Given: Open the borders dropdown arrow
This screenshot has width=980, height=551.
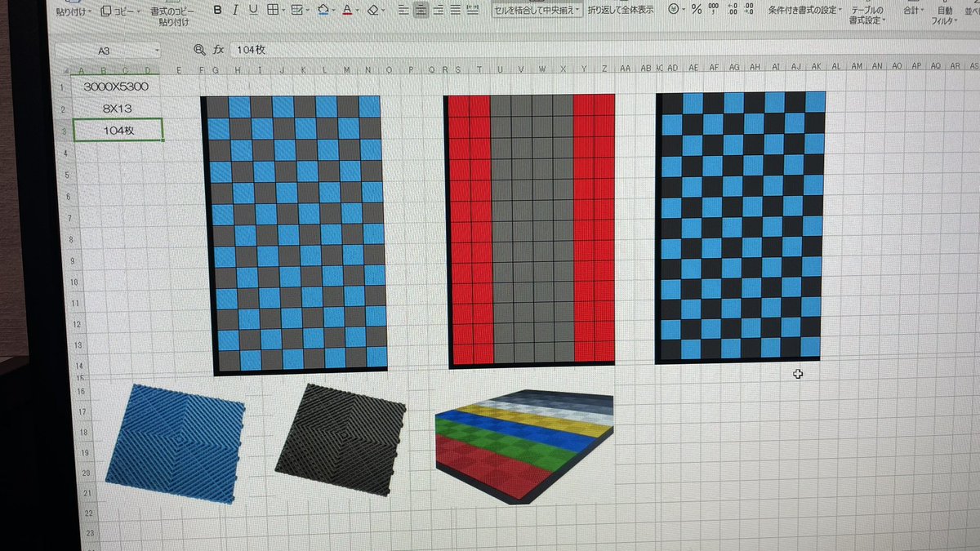Looking at the screenshot, I should click(x=283, y=11).
